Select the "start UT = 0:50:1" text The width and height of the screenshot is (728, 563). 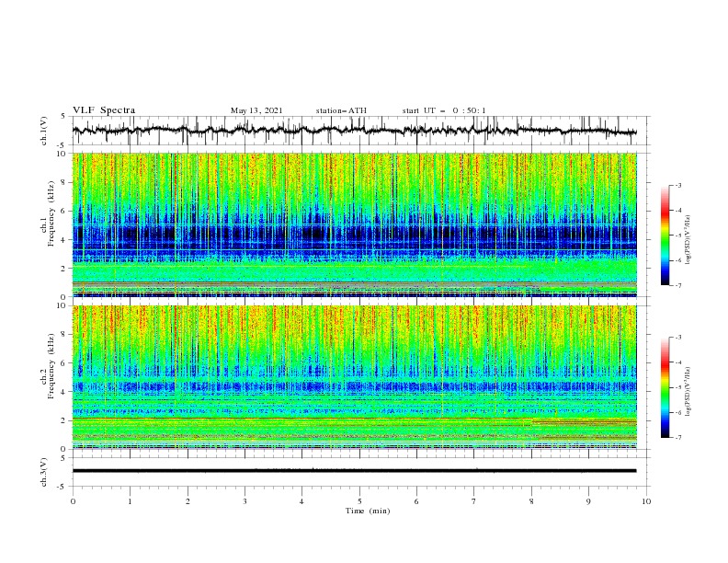(x=444, y=110)
